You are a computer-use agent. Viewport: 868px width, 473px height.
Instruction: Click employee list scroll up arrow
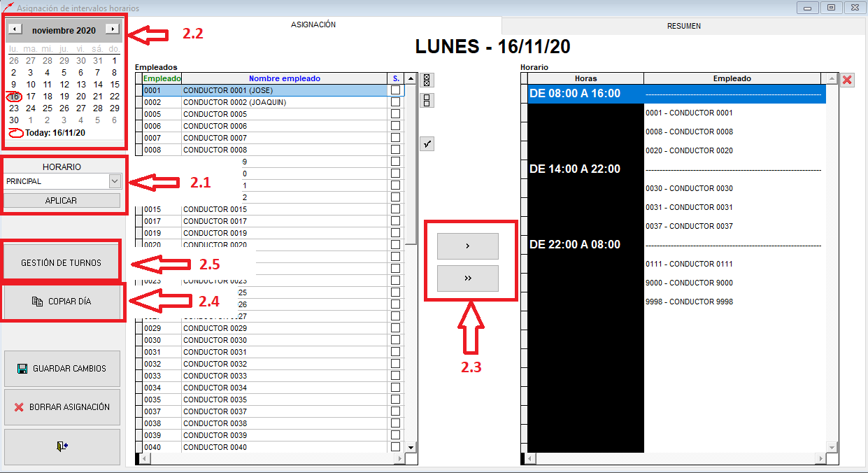(x=411, y=78)
